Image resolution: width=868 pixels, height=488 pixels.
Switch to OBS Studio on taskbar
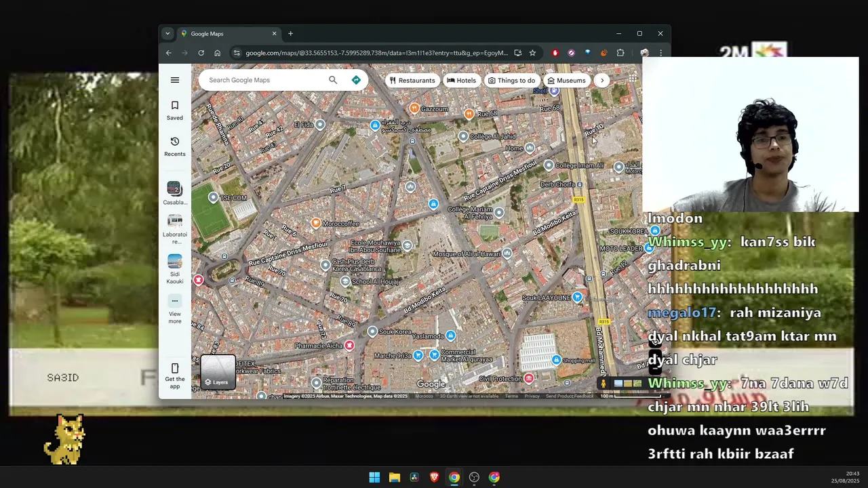474,477
